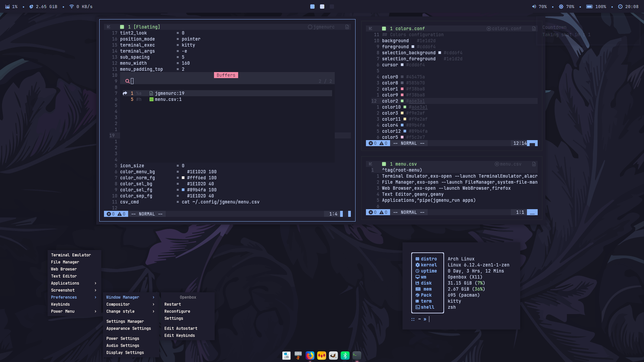Select Edit Keybinds menu entry
Image resolution: width=644 pixels, height=362 pixels.
[x=179, y=336]
